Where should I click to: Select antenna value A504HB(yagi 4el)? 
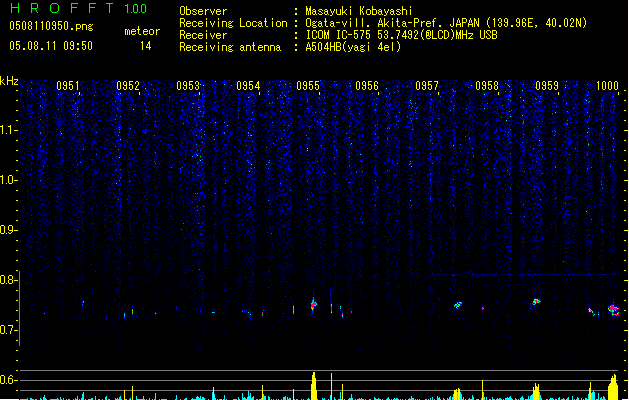353,47
